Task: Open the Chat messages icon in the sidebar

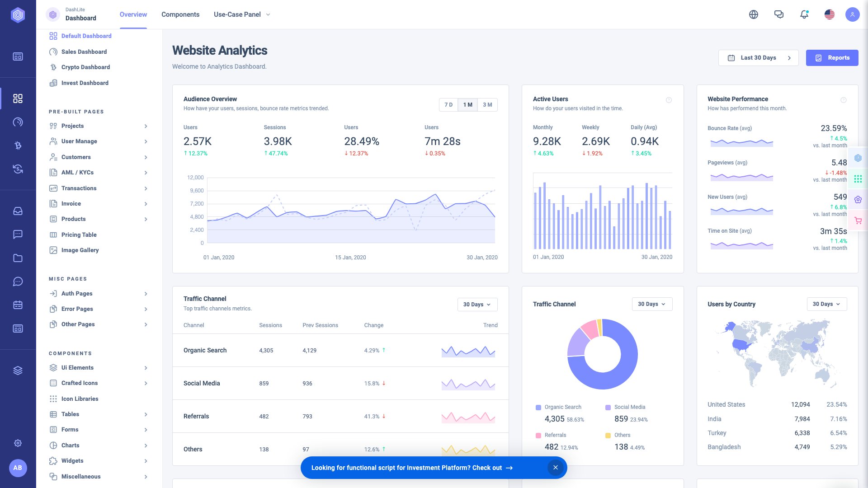Action: [18, 234]
